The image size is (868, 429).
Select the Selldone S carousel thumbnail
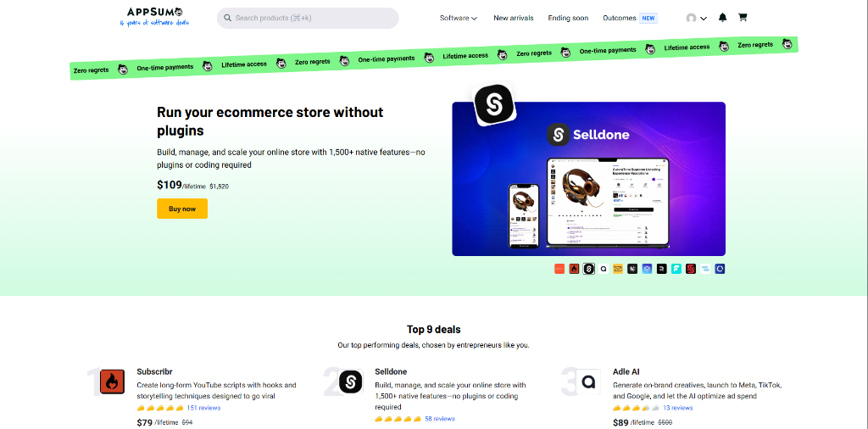pos(589,269)
